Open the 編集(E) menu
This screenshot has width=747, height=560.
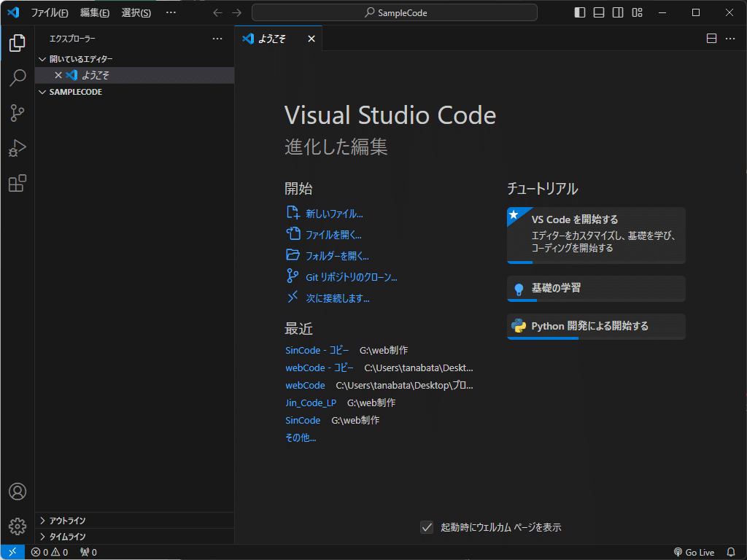click(95, 13)
